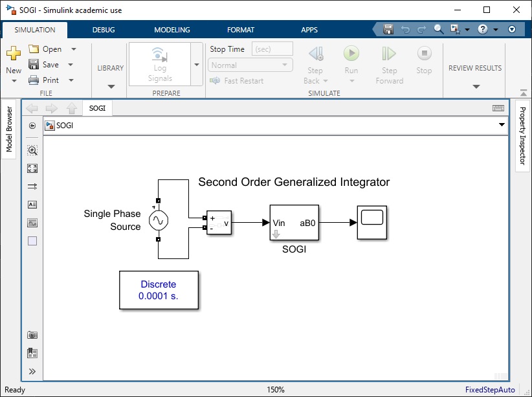The image size is (532, 397).
Task: Expand the Review Results section
Action: pos(476,86)
